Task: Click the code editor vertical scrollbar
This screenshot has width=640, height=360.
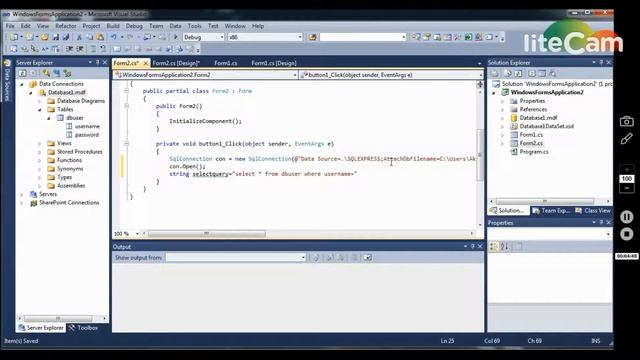Action: pos(480,155)
